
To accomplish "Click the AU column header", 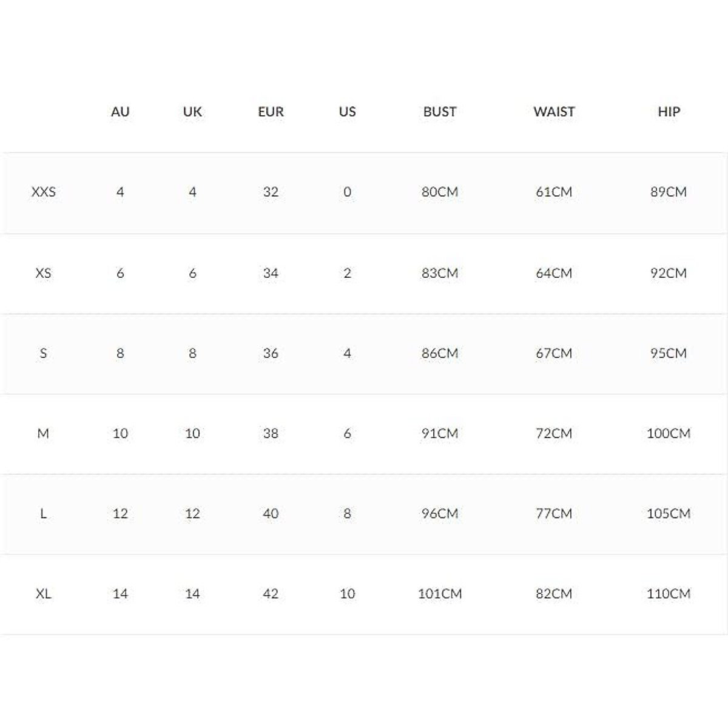I will pos(120,112).
